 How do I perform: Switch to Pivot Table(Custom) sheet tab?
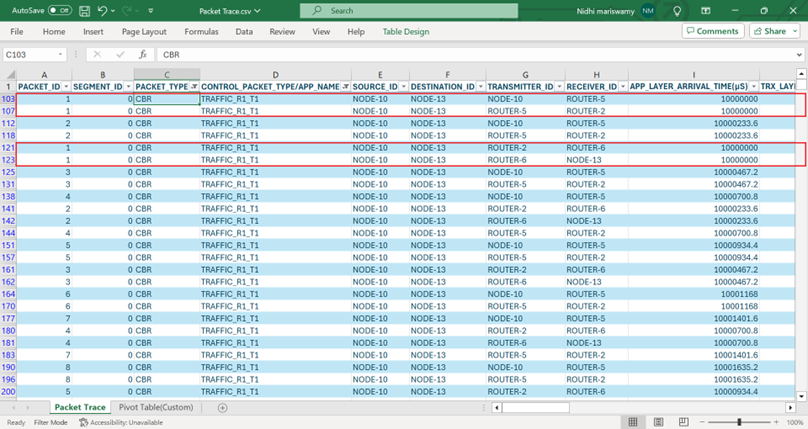tap(156, 408)
